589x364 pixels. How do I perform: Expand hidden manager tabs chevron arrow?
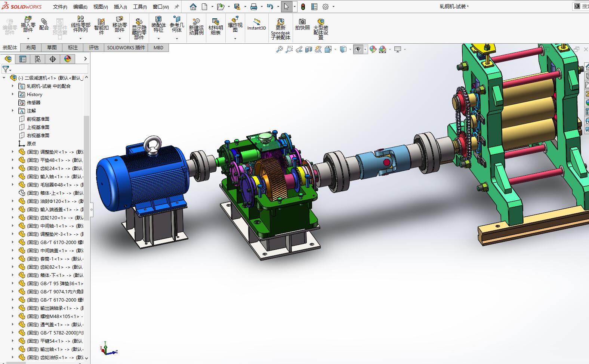pos(85,59)
